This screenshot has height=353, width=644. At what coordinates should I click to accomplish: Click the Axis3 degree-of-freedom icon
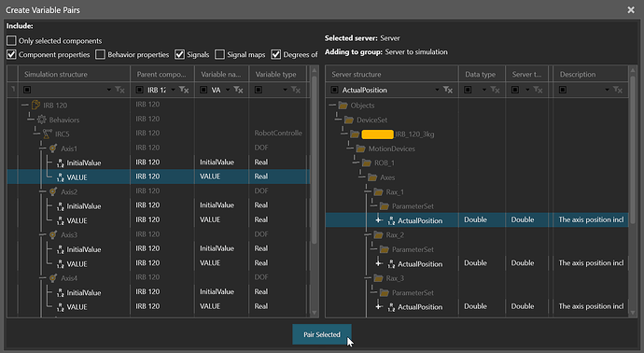tap(53, 234)
